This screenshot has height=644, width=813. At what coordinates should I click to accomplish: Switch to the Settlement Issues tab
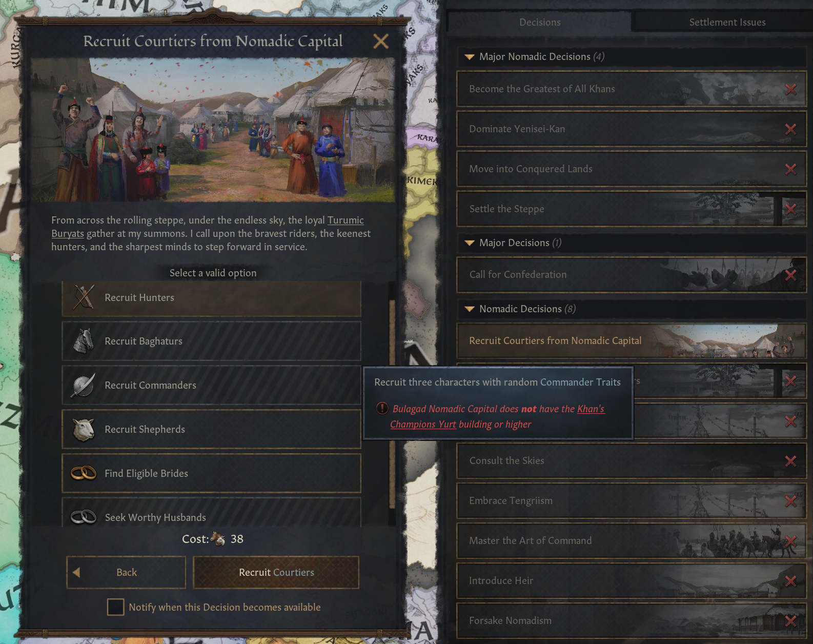pos(727,22)
